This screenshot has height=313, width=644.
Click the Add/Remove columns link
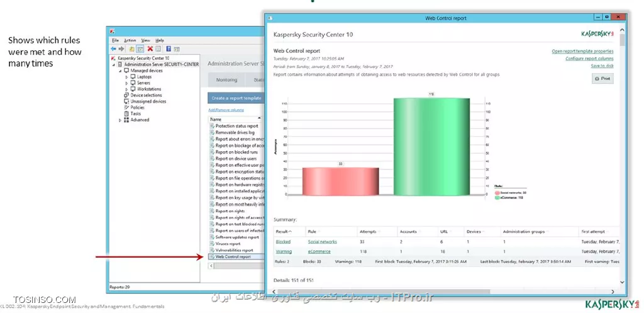click(x=226, y=110)
